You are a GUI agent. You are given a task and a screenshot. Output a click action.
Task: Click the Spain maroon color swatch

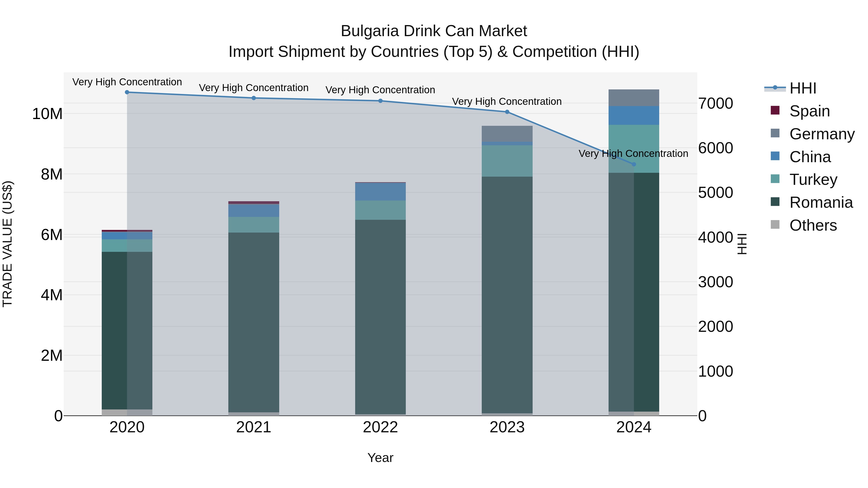click(x=775, y=110)
